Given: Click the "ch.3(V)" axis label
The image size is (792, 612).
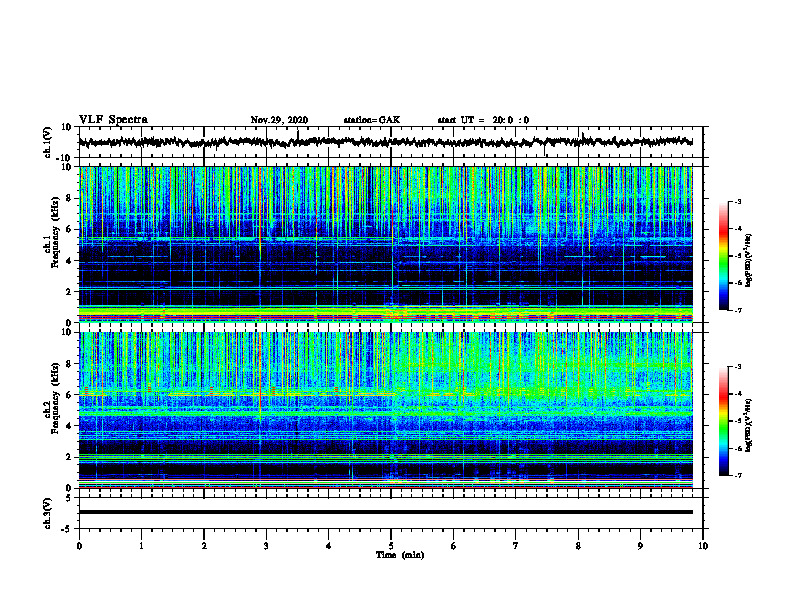Looking at the screenshot, I should click(x=48, y=513).
